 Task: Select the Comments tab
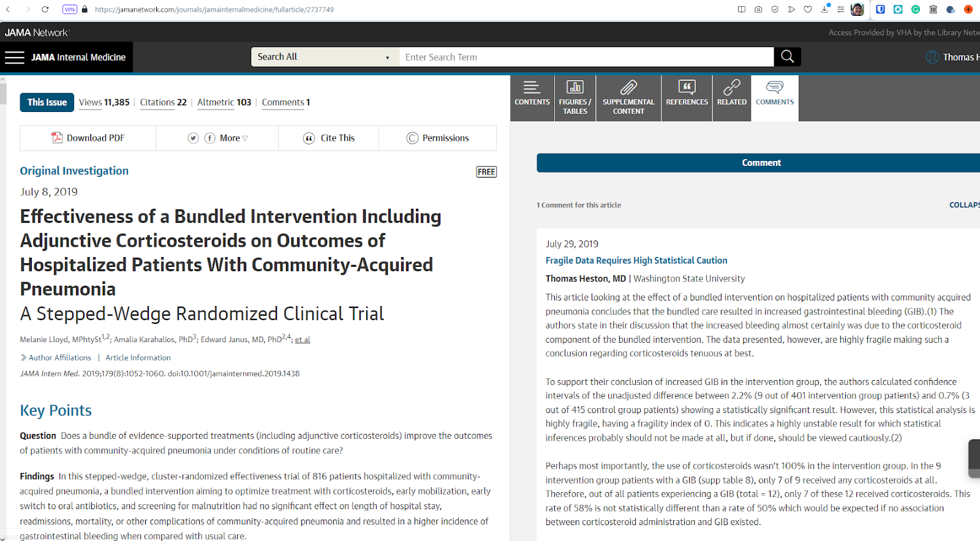click(x=775, y=98)
